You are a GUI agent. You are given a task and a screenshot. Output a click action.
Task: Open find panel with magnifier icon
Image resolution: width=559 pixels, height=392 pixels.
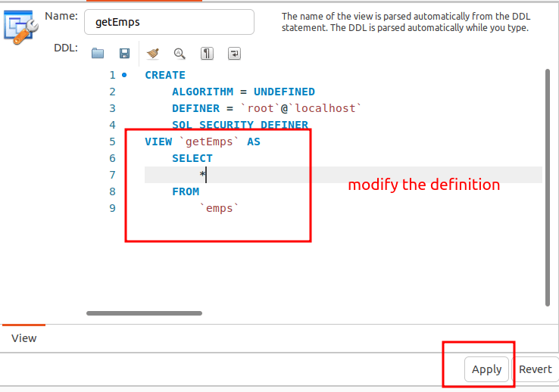click(x=180, y=54)
